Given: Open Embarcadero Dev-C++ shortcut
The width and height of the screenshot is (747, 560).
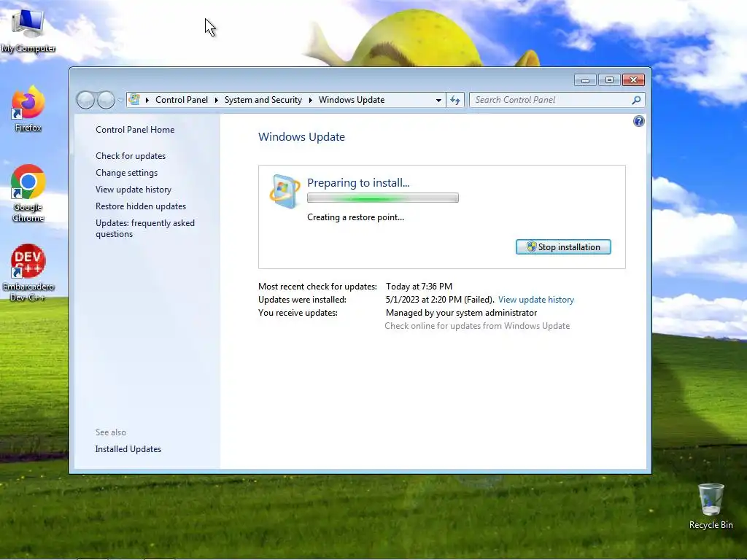Looking at the screenshot, I should (28, 273).
